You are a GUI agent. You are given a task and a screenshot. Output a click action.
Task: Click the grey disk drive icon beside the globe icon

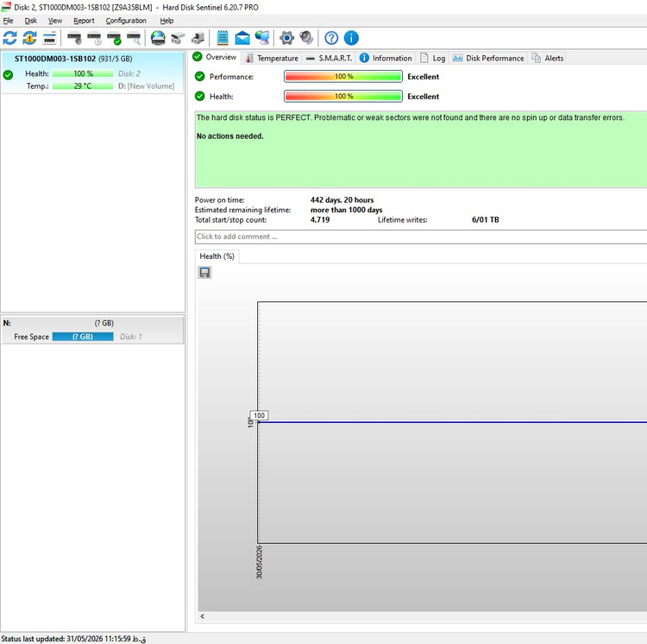pos(178,38)
